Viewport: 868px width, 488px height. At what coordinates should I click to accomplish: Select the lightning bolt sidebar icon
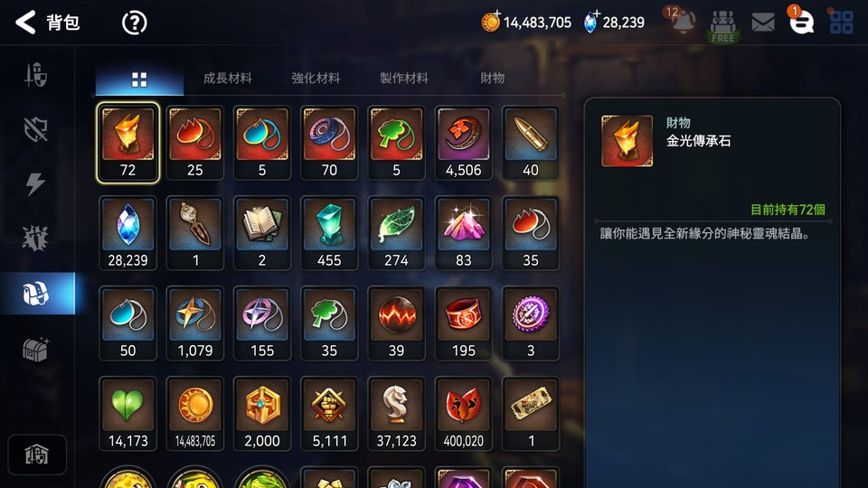pos(35,183)
